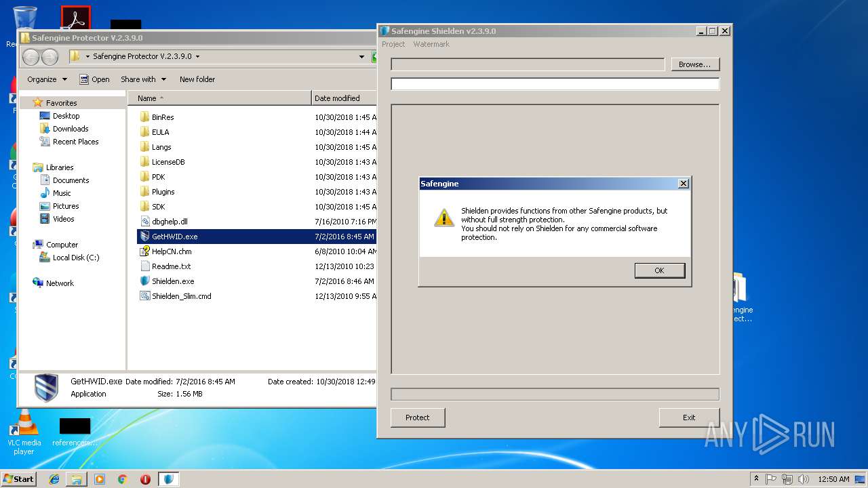
Task: Open the Project menu in Shielden
Action: pos(393,44)
